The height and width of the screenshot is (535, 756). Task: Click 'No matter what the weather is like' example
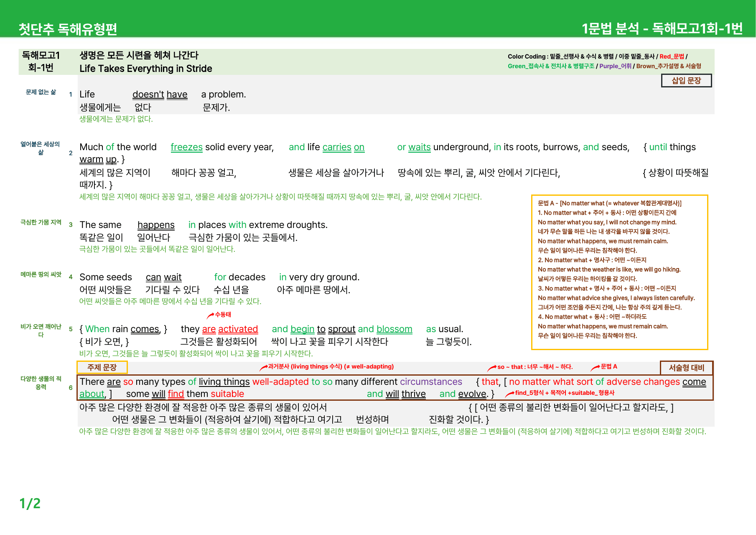point(609,270)
